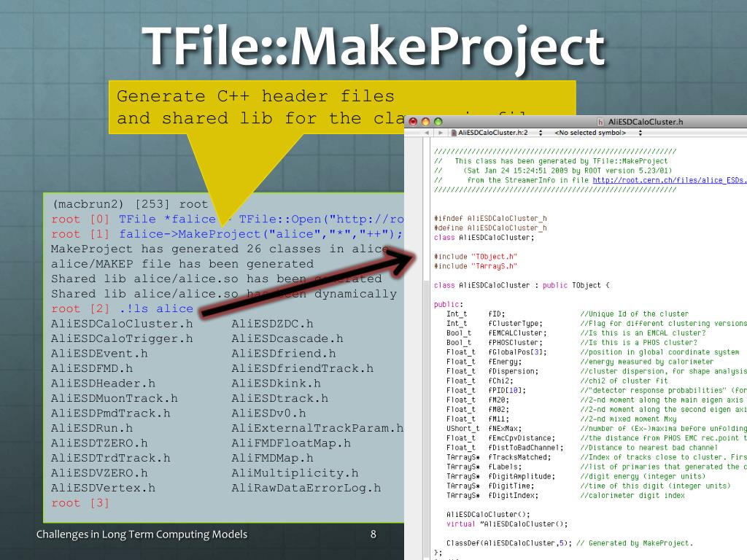
Task: Click AliESDv0.h in the terminal listing
Action: 268,413
